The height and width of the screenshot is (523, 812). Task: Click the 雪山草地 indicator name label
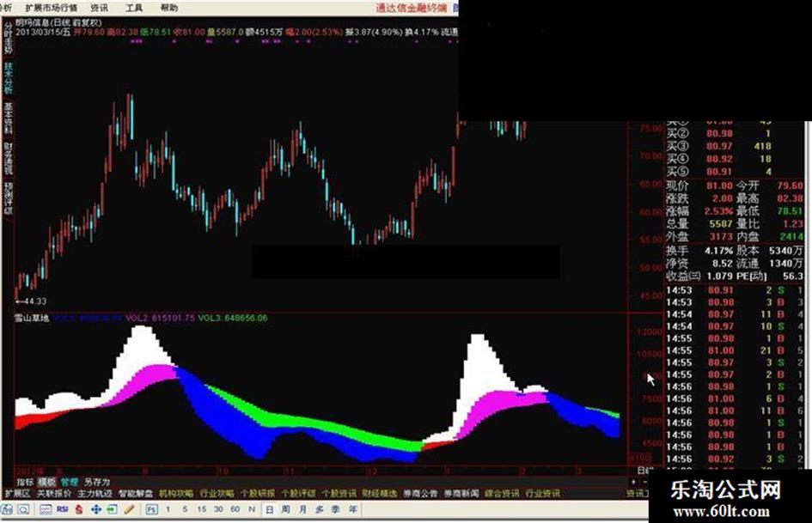[32, 318]
